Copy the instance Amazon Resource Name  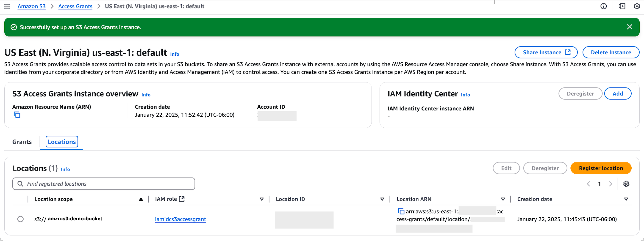[x=17, y=115]
